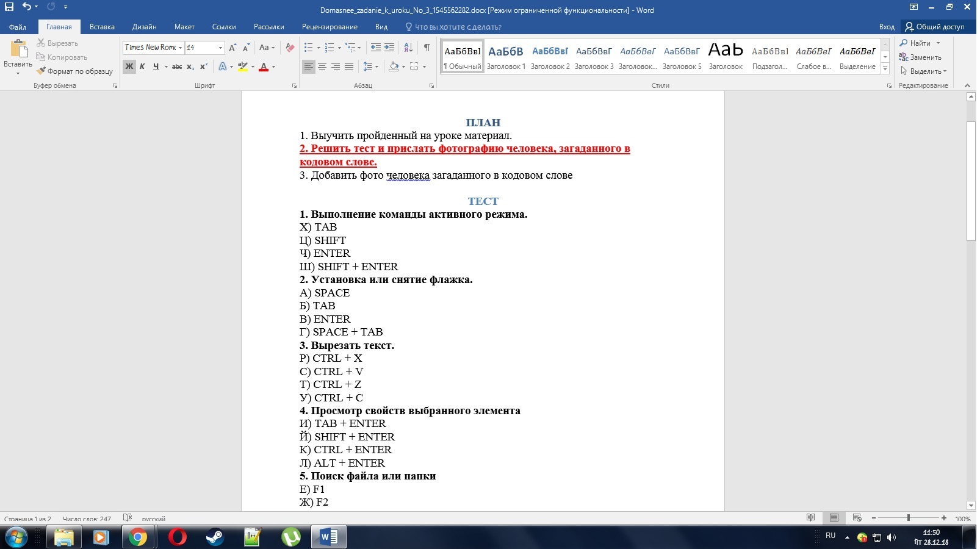Switch to the Вставка ribbon tab
This screenshot has height=549, width=980.
coord(102,27)
